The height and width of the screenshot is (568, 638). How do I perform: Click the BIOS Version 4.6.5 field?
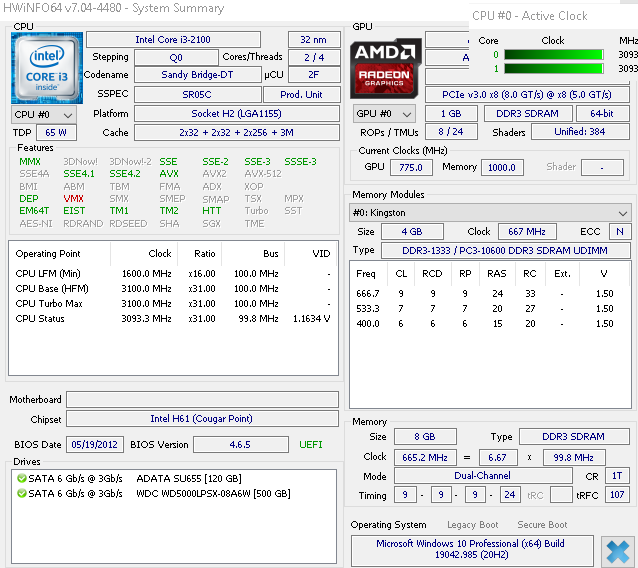coord(240,444)
